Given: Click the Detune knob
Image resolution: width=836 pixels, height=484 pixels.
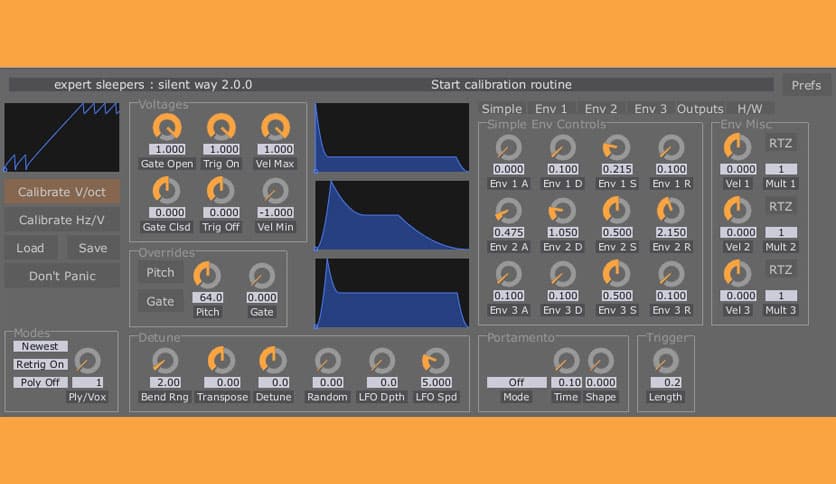Looking at the screenshot, I should [273, 361].
